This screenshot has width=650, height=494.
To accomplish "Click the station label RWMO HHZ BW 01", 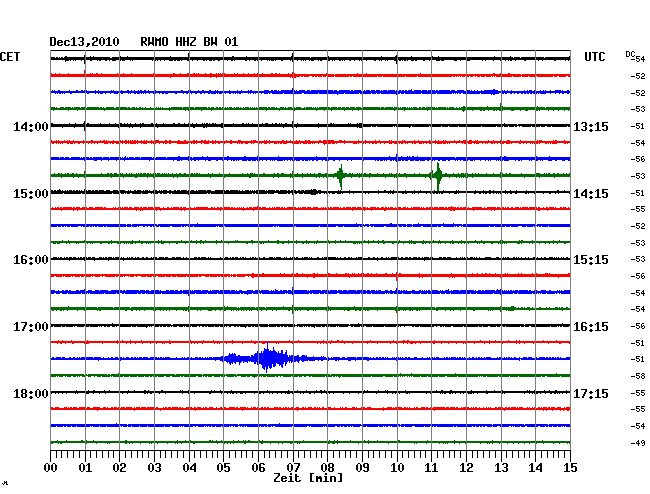I will point(189,42).
